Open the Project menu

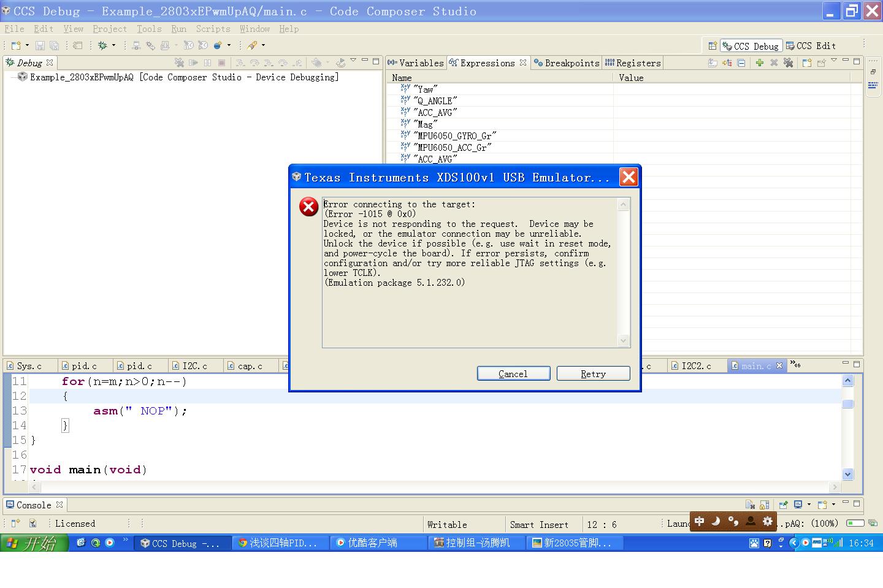[x=110, y=29]
